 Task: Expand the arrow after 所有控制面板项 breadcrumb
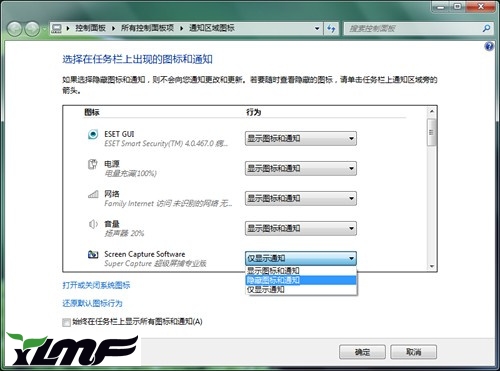[182, 28]
